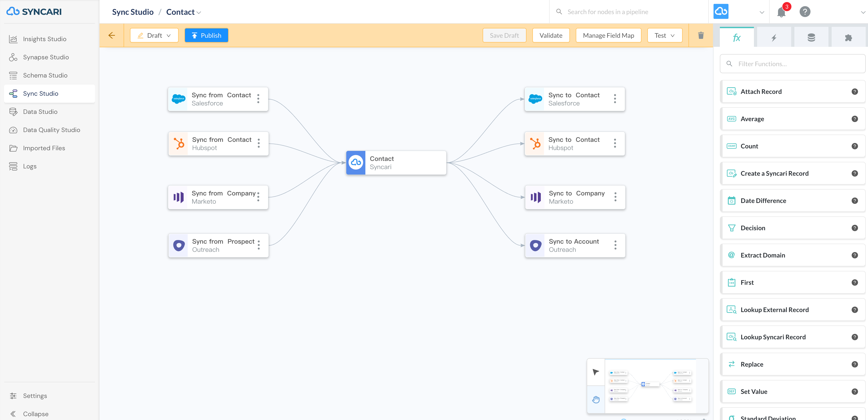Open Settings in the sidebar

point(50,396)
